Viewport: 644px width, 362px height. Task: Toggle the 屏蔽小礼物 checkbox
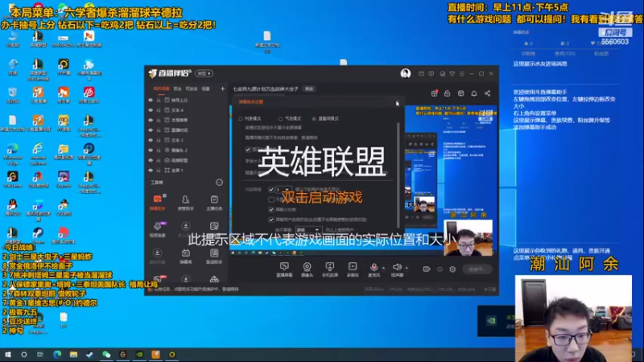tap(271, 209)
